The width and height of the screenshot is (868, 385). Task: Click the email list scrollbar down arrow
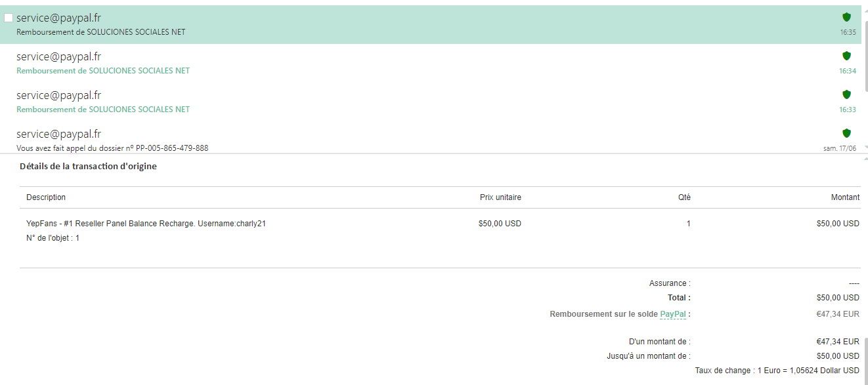pyautogui.click(x=865, y=148)
